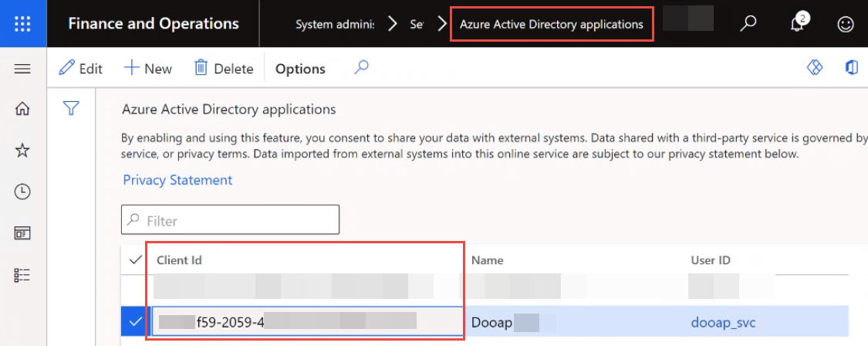Open the Privacy Statement link

[177, 180]
